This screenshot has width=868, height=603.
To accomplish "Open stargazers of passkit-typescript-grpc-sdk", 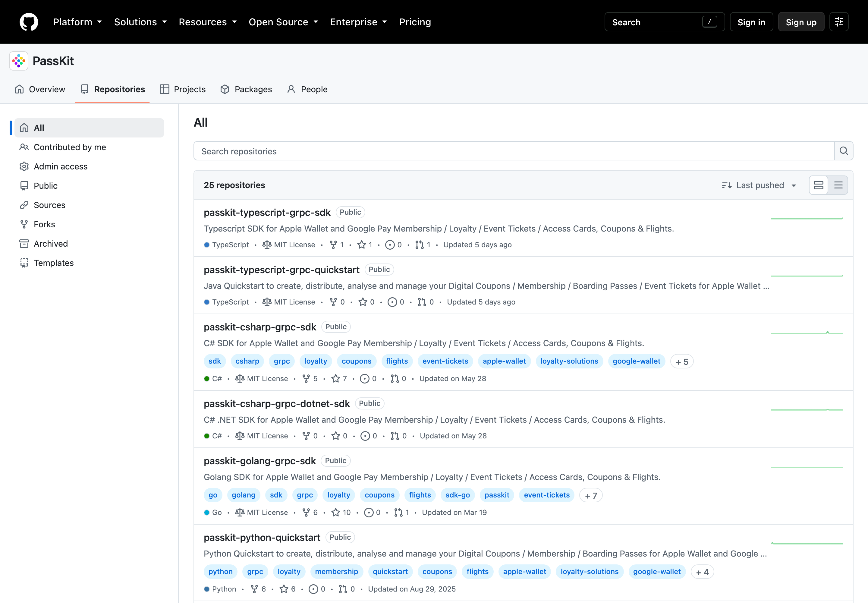I will click(365, 245).
